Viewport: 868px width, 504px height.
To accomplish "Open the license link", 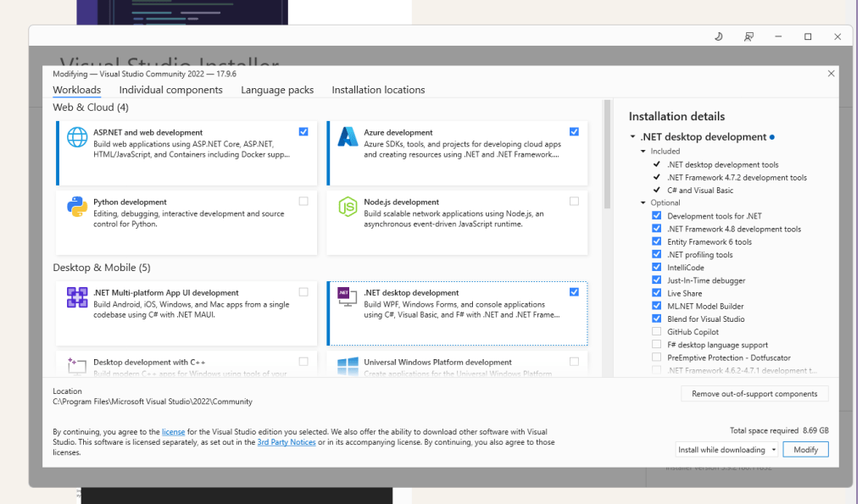I will click(x=173, y=431).
